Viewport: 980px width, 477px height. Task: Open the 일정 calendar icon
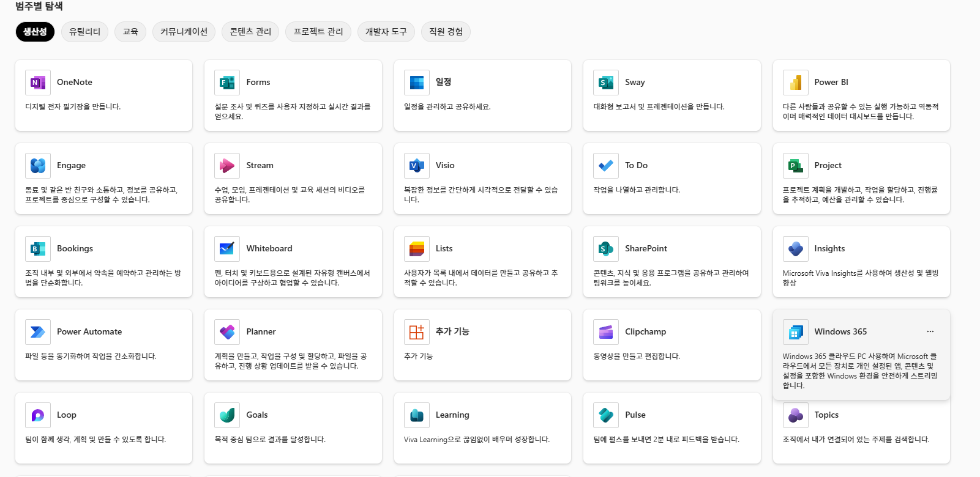coord(417,82)
